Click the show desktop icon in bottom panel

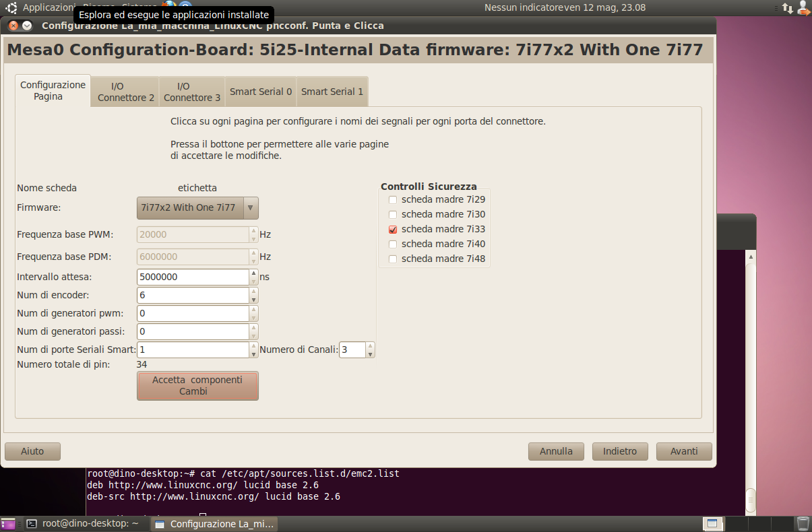8,523
